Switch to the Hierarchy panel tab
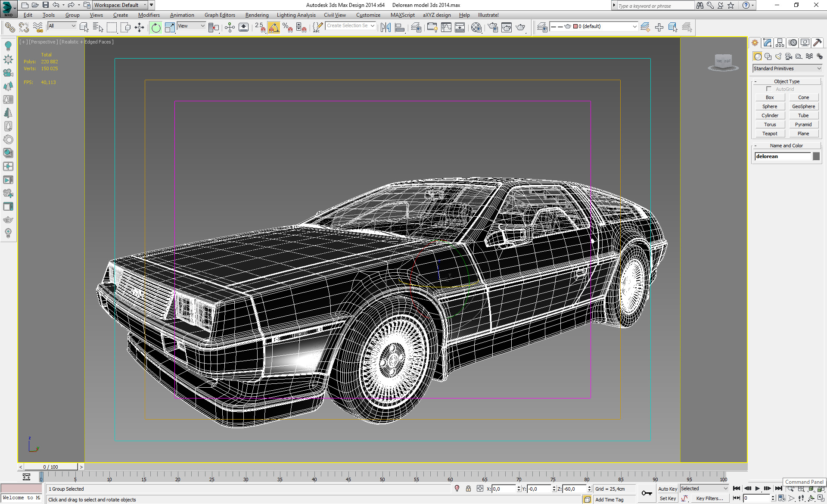827x504 pixels. click(x=780, y=43)
